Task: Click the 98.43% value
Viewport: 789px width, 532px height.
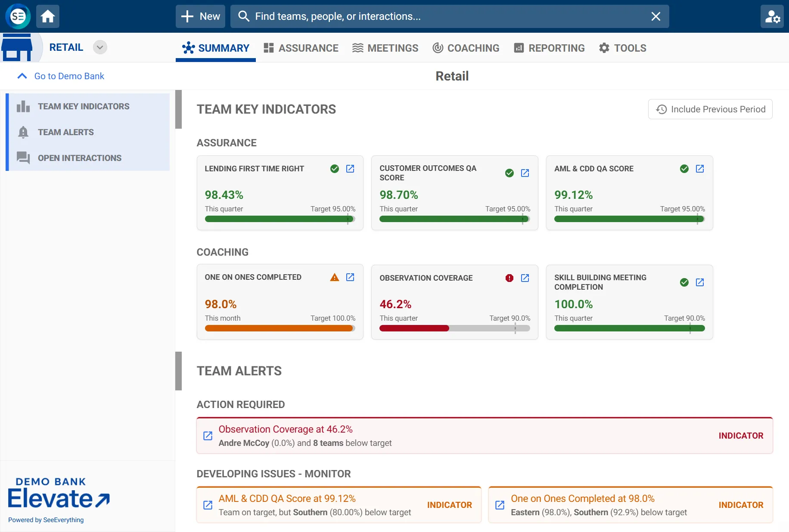Action: [x=224, y=195]
